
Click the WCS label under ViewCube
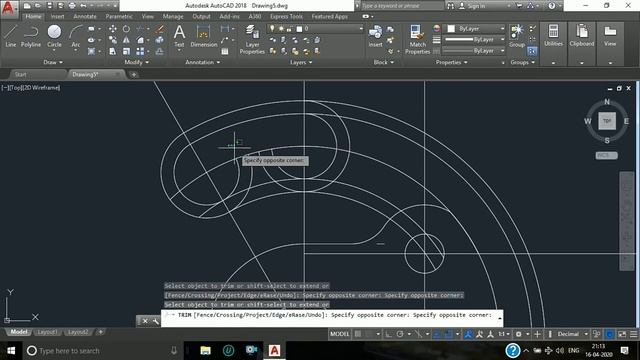607,156
